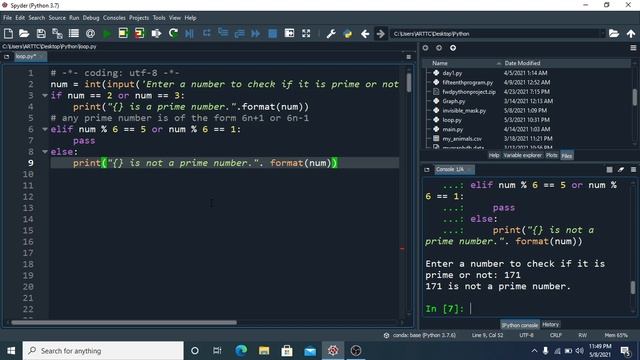The height and width of the screenshot is (360, 640).
Task: Open the working directory path dropdown
Action: tap(602, 33)
